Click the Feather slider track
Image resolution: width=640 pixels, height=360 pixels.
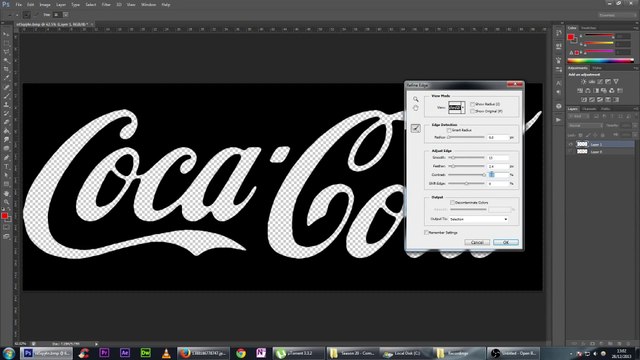(x=467, y=166)
